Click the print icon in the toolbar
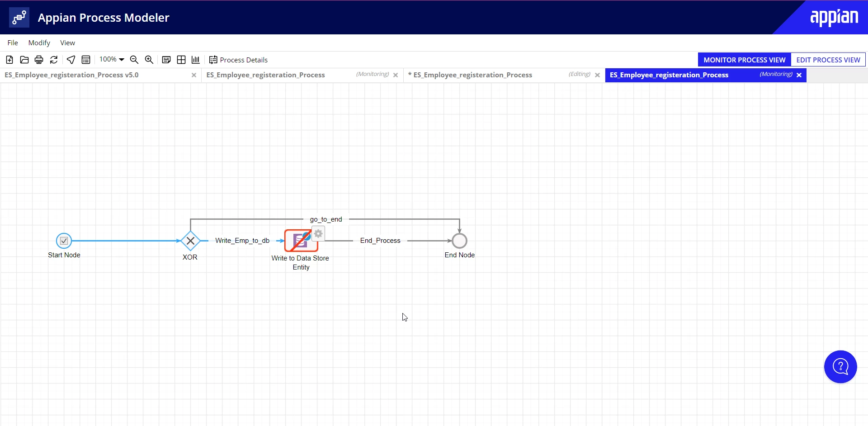 point(39,60)
